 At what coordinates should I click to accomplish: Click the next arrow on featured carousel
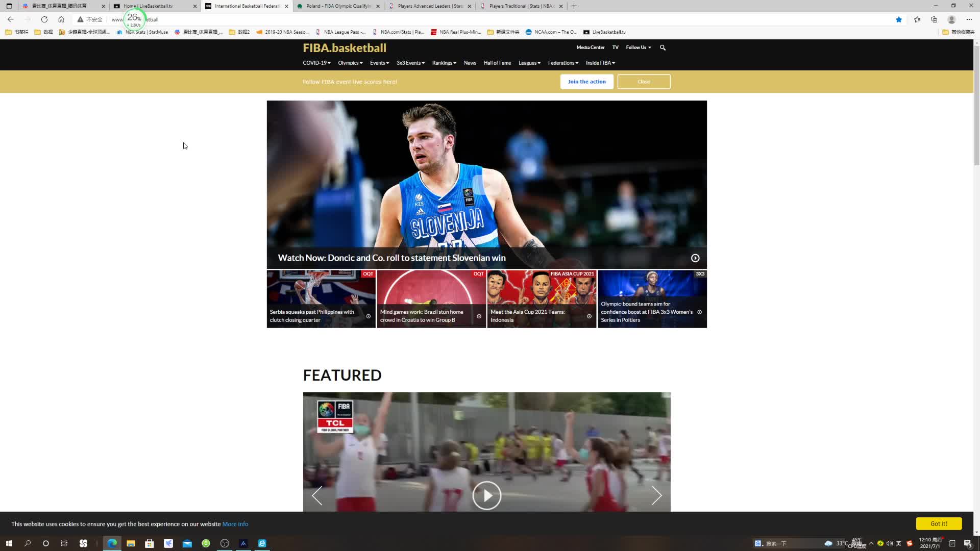click(656, 495)
